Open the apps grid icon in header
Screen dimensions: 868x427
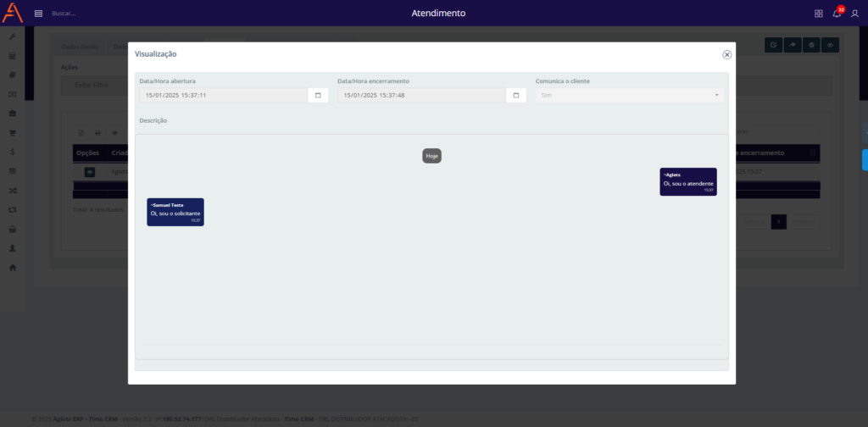pos(819,14)
